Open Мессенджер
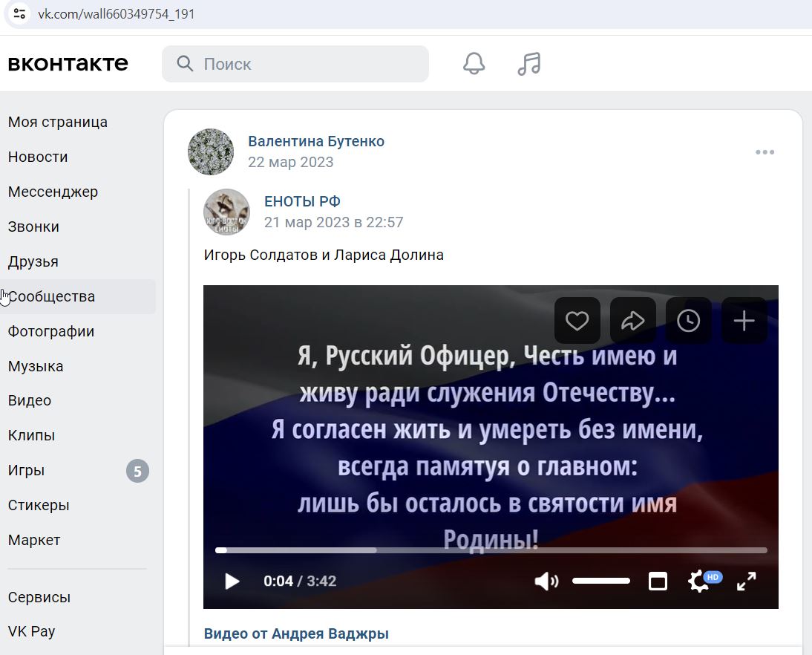 [x=53, y=192]
